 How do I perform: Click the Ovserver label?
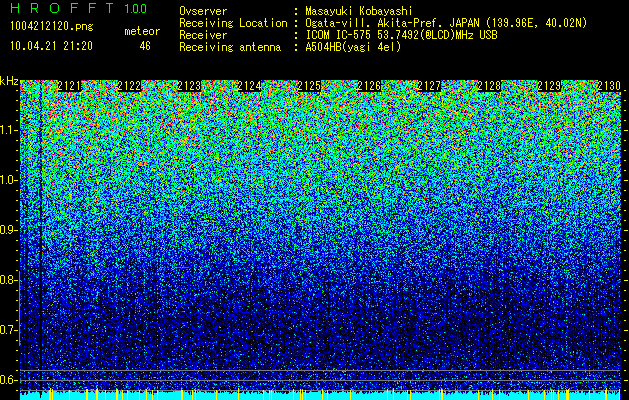click(203, 11)
